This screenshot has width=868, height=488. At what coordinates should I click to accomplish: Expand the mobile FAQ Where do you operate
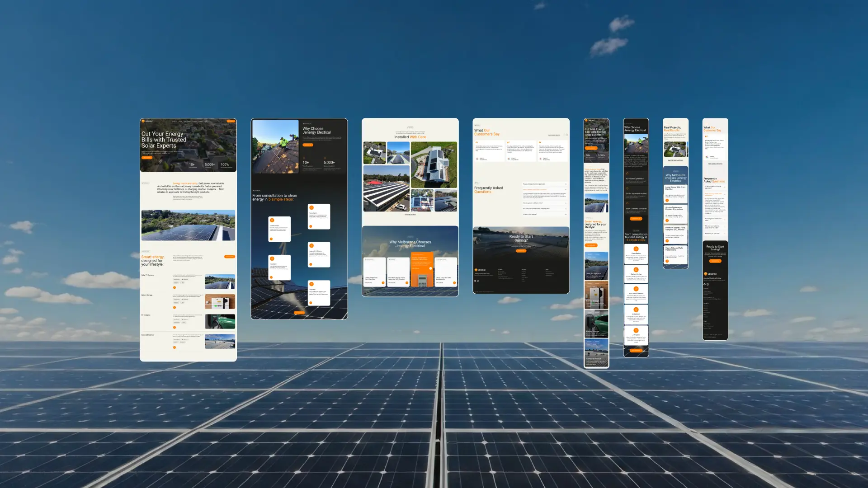tap(715, 233)
